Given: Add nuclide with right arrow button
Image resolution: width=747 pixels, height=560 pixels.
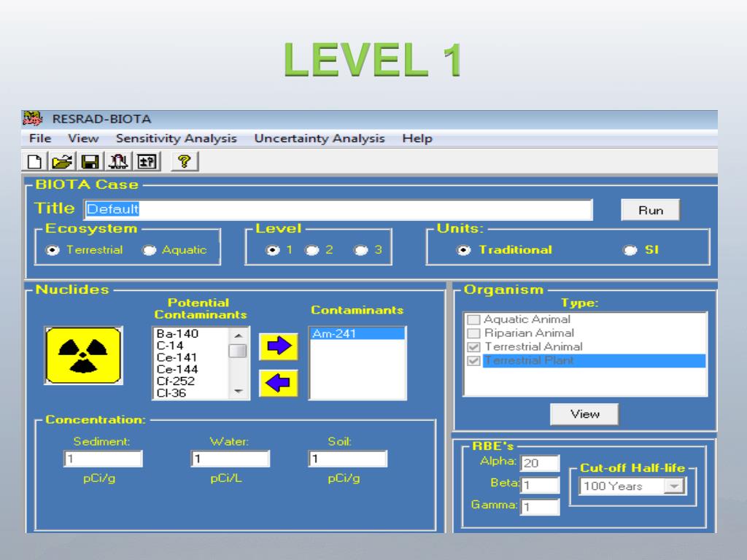Looking at the screenshot, I should pos(279,346).
